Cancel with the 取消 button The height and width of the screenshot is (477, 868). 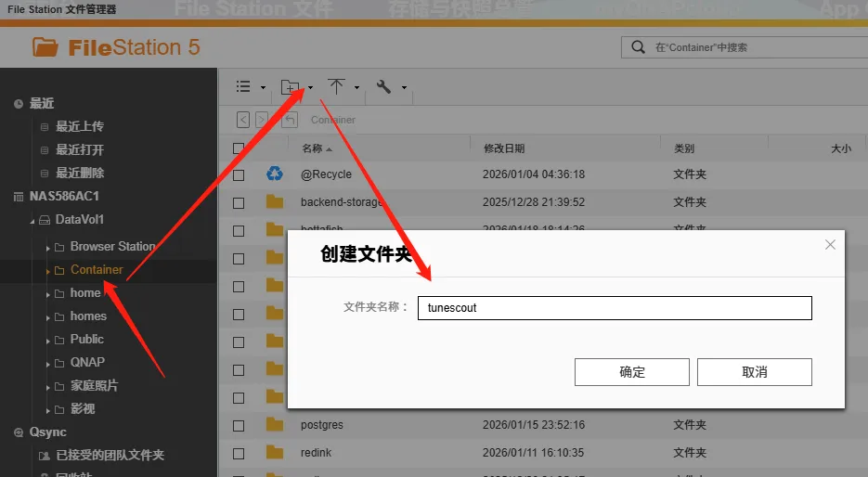point(755,372)
